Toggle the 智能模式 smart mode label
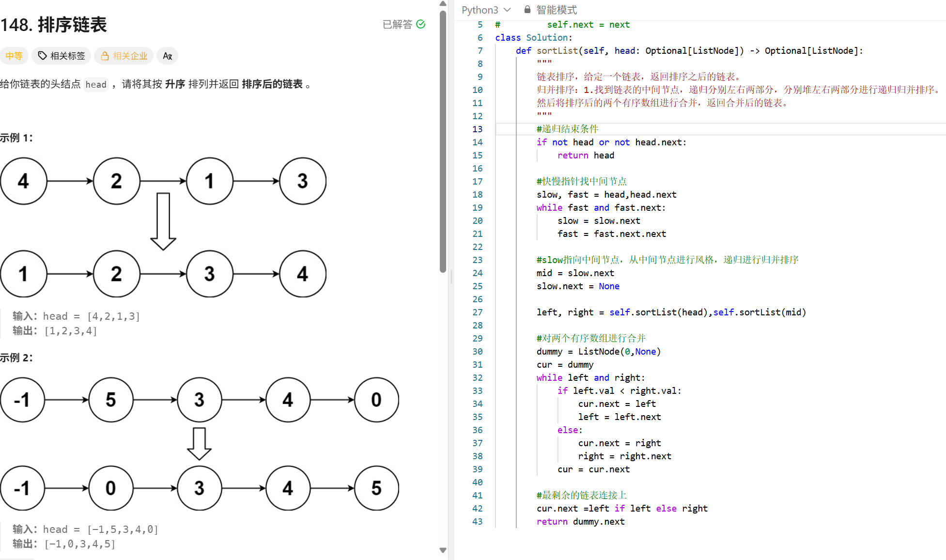This screenshot has height=560, width=946. [x=557, y=10]
